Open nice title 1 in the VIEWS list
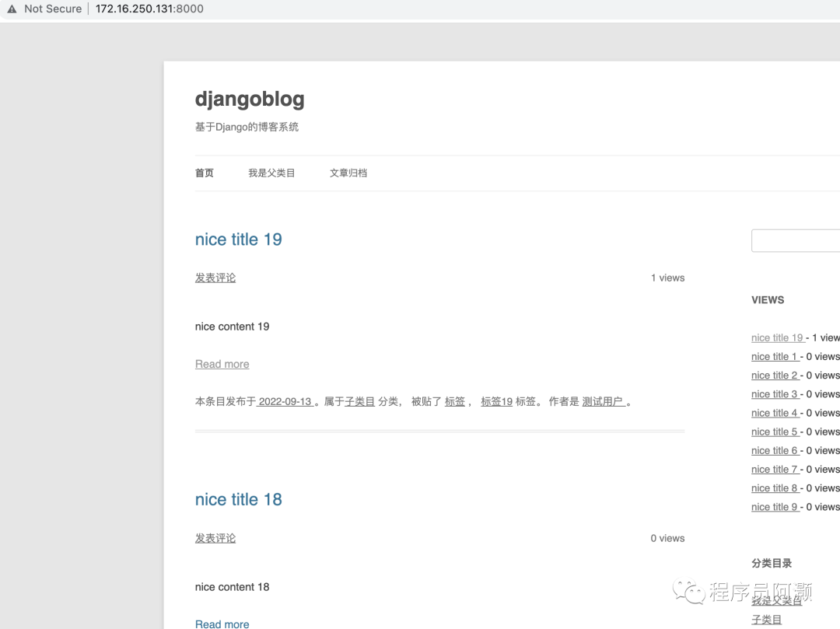840x629 pixels. [x=775, y=357]
